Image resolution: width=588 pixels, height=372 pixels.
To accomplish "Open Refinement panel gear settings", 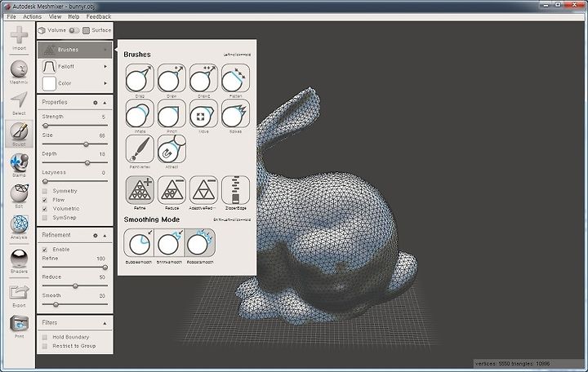I will point(96,236).
